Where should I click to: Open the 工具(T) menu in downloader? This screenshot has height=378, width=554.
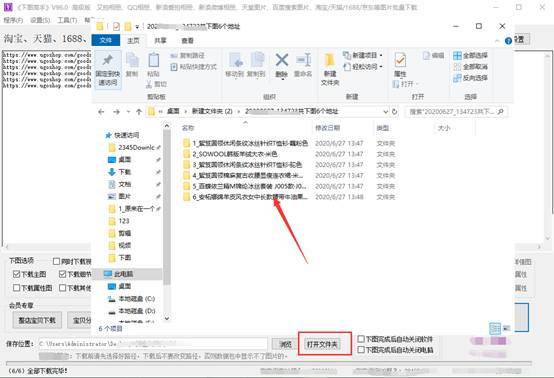point(67,20)
